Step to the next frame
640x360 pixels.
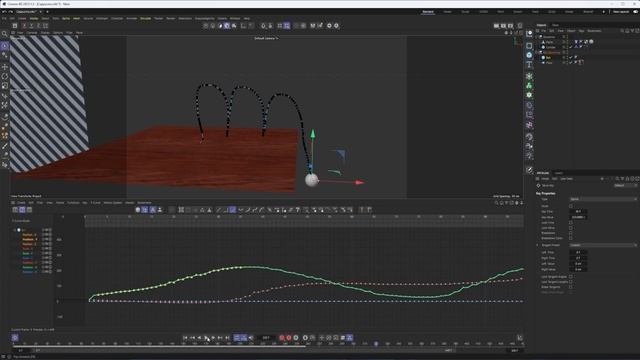pos(213,338)
